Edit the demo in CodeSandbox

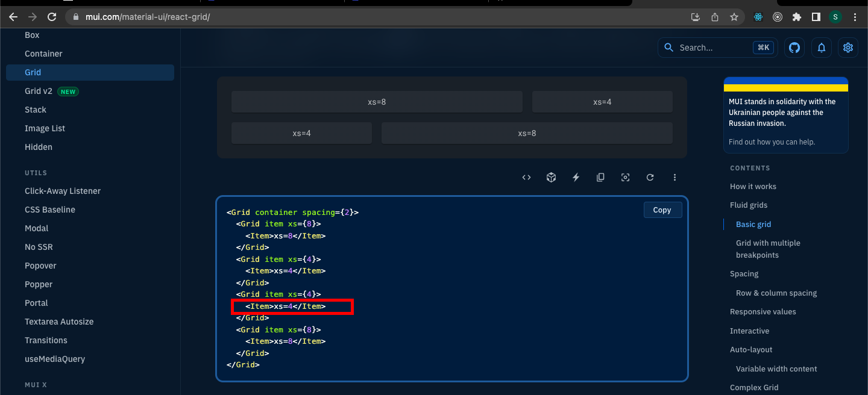coord(551,177)
